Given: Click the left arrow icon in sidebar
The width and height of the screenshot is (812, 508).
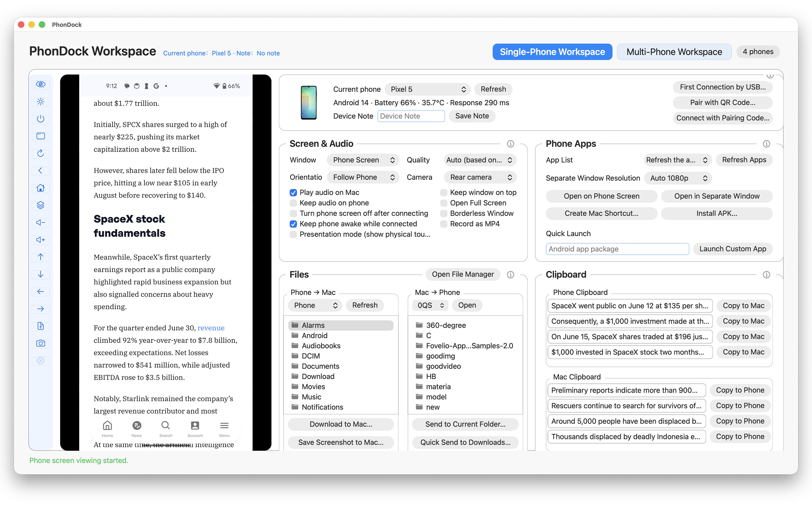Looking at the screenshot, I should tap(41, 292).
